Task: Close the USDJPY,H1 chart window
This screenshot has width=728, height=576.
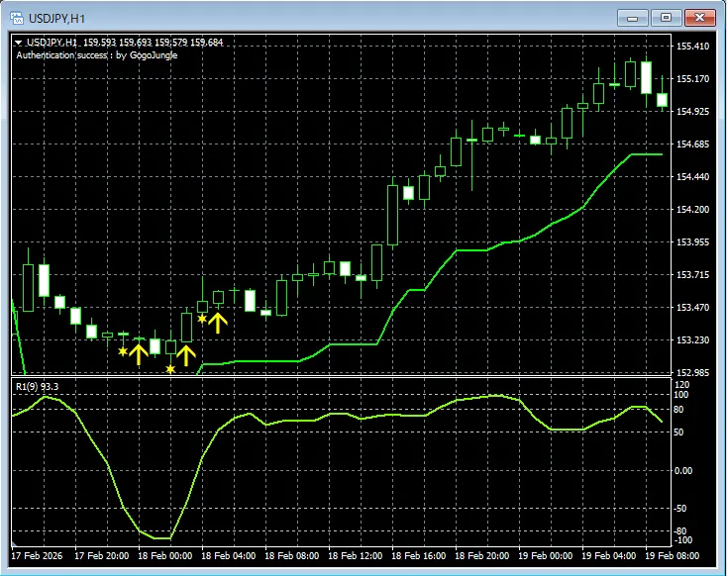Action: (x=699, y=17)
